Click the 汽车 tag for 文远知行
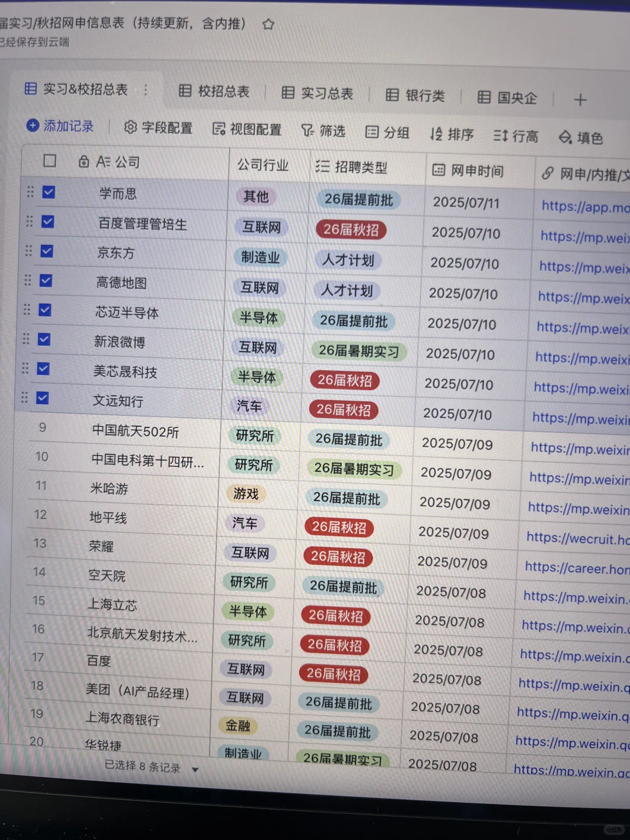Screen dimensions: 630x840 click(x=249, y=406)
